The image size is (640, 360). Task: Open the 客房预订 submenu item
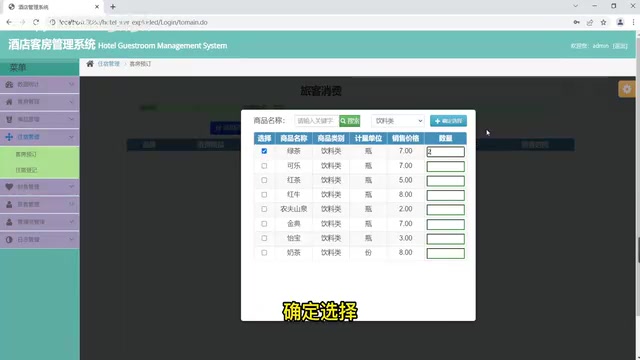26,154
